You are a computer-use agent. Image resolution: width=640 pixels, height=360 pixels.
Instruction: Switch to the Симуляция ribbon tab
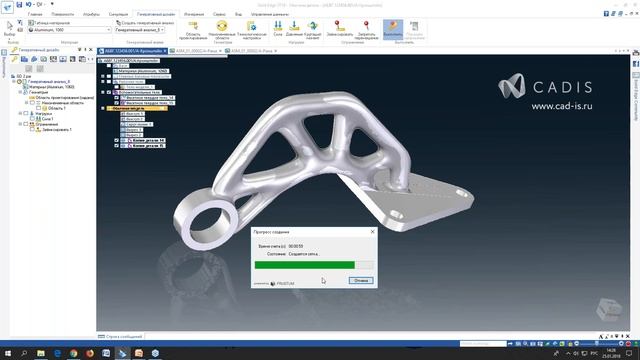click(118, 14)
